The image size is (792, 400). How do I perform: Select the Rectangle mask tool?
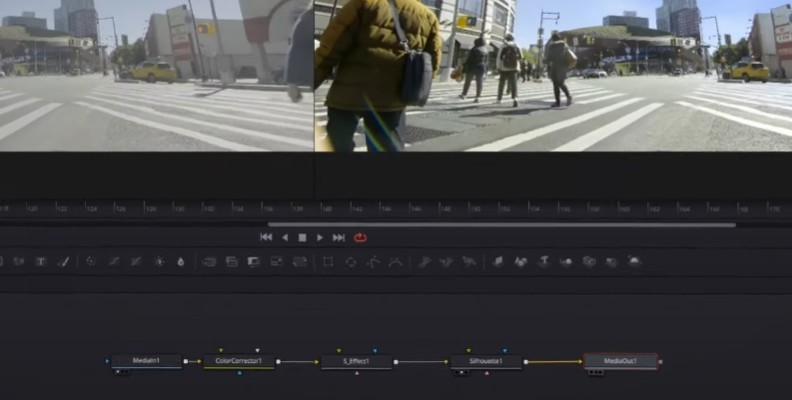[x=327, y=262]
